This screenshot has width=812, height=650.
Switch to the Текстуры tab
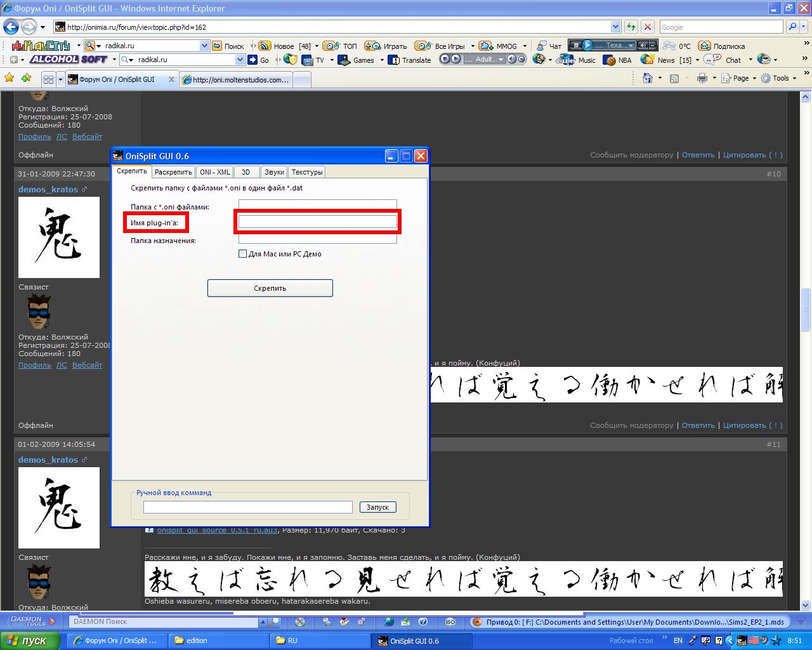(307, 172)
